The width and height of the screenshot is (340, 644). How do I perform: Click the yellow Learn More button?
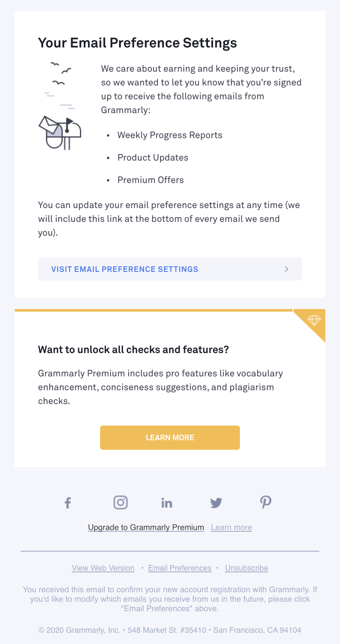click(x=170, y=438)
